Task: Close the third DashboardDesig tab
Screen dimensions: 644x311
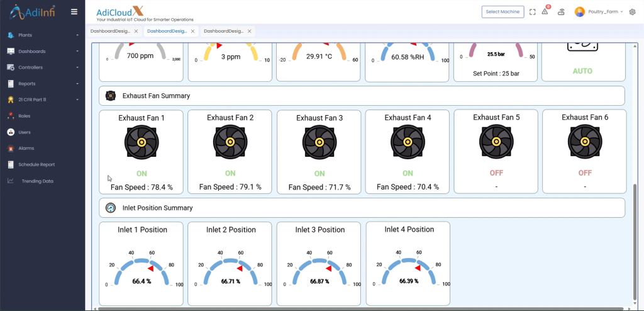Action: pos(249,31)
